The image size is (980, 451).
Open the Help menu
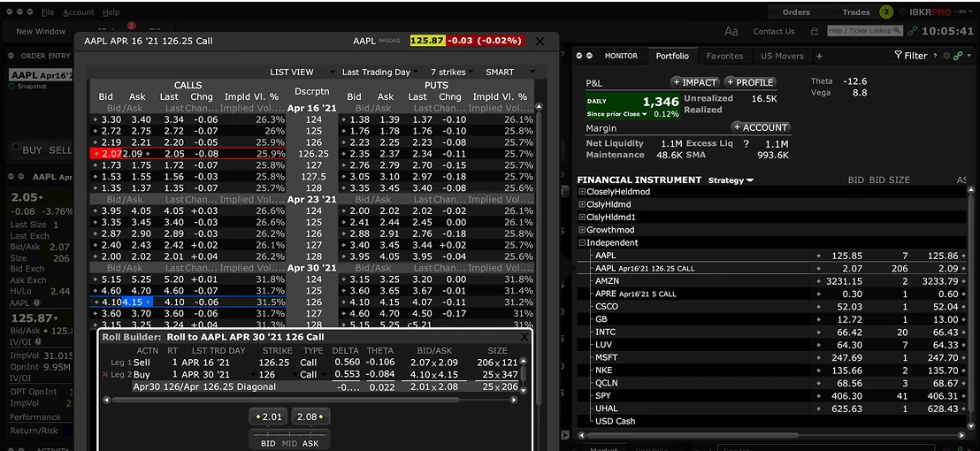pyautogui.click(x=111, y=11)
